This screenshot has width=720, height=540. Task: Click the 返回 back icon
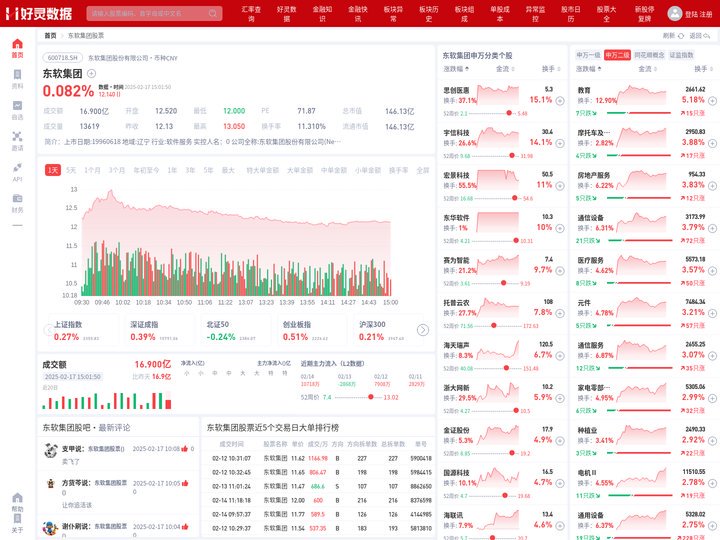(x=707, y=36)
